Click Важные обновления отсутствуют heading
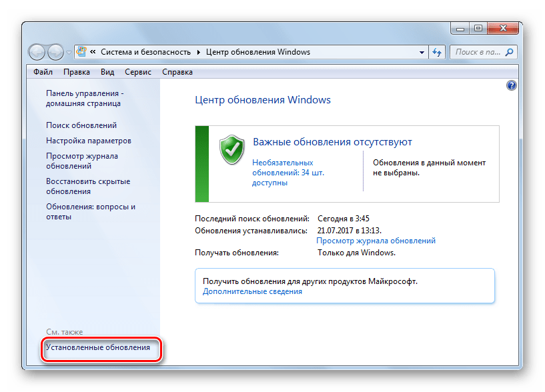 point(332,142)
